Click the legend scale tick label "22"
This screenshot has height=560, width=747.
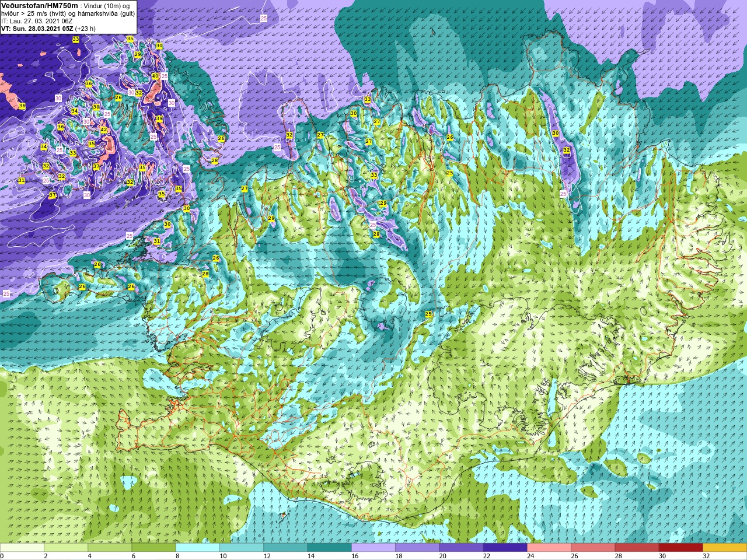tap(487, 556)
